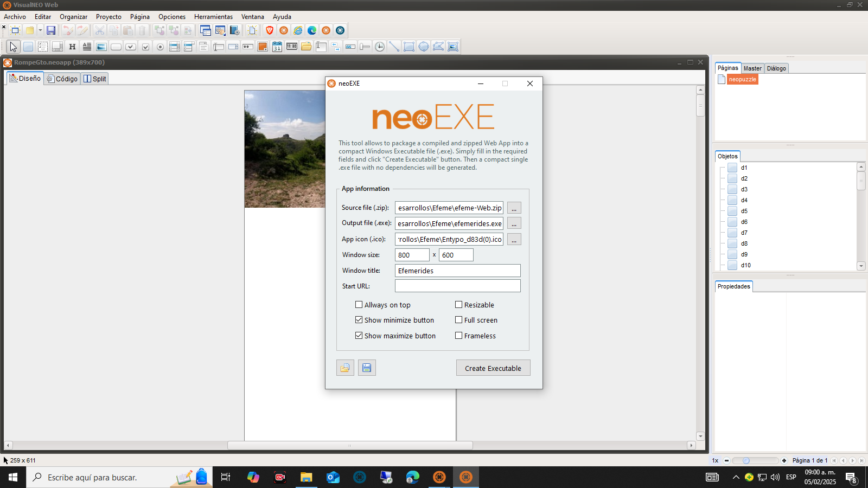The width and height of the screenshot is (868, 488).
Task: Open the Herramientas menu
Action: 213,17
